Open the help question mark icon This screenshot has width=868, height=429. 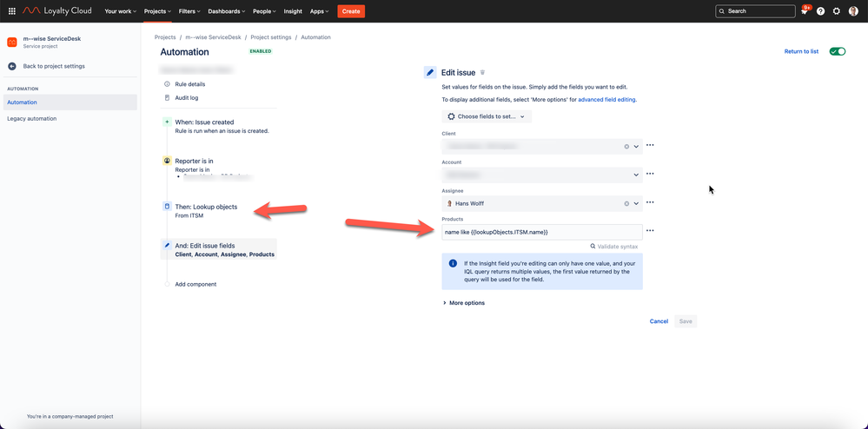tap(820, 11)
